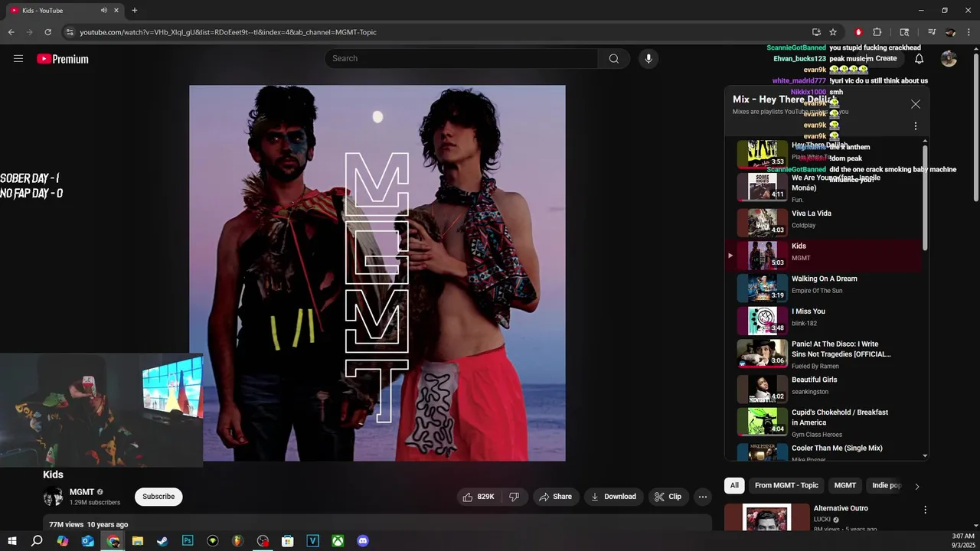Start voice search with the microphone icon
The width and height of the screenshot is (980, 551).
point(648,59)
